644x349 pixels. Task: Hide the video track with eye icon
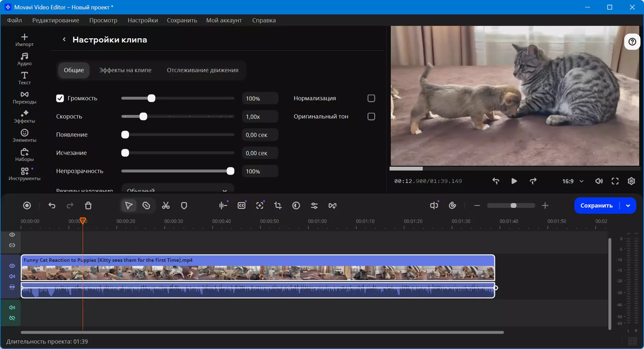[12, 266]
